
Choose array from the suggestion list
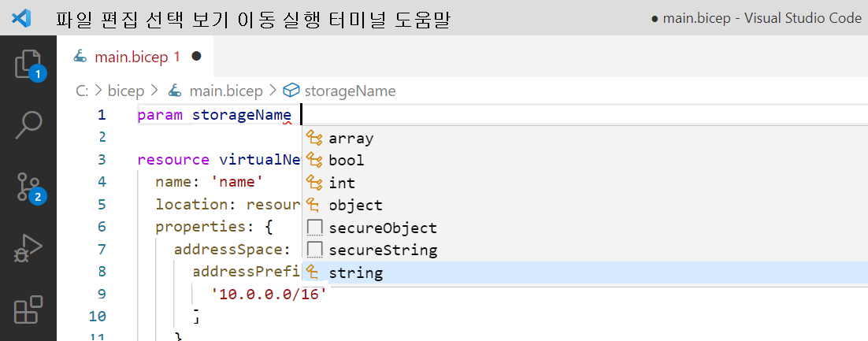tap(585, 138)
